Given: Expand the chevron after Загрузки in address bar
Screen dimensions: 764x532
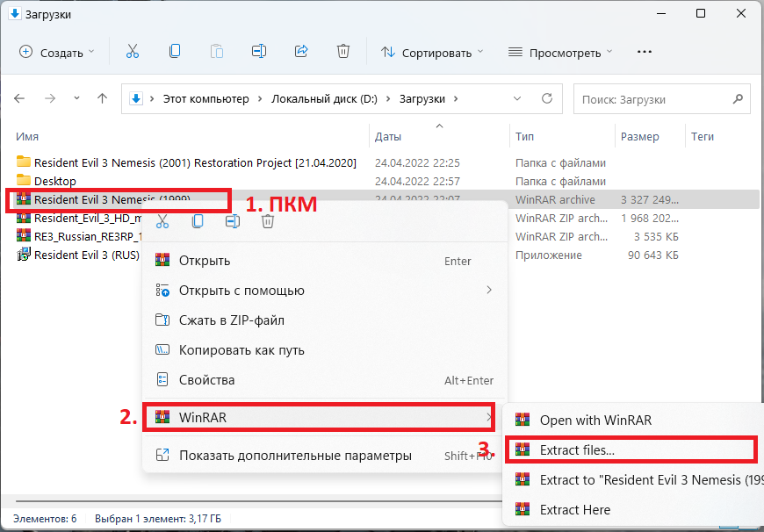Looking at the screenshot, I should pos(456,99).
